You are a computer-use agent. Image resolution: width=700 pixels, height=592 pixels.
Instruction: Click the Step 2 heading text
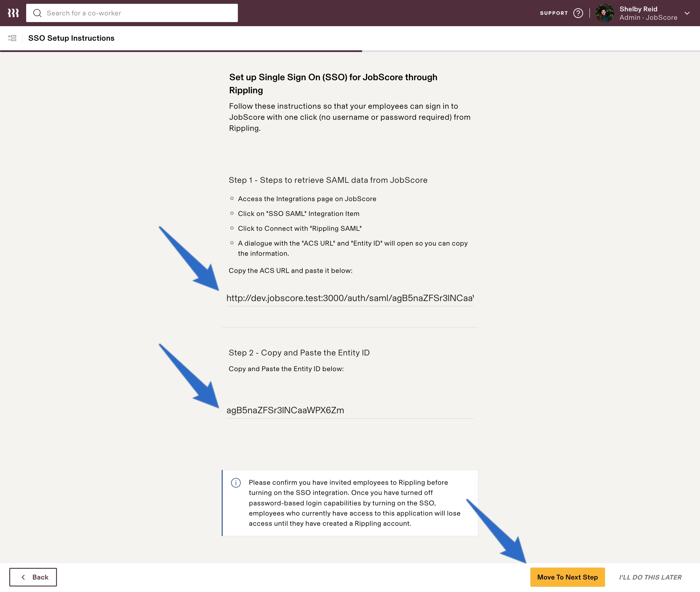tap(299, 352)
